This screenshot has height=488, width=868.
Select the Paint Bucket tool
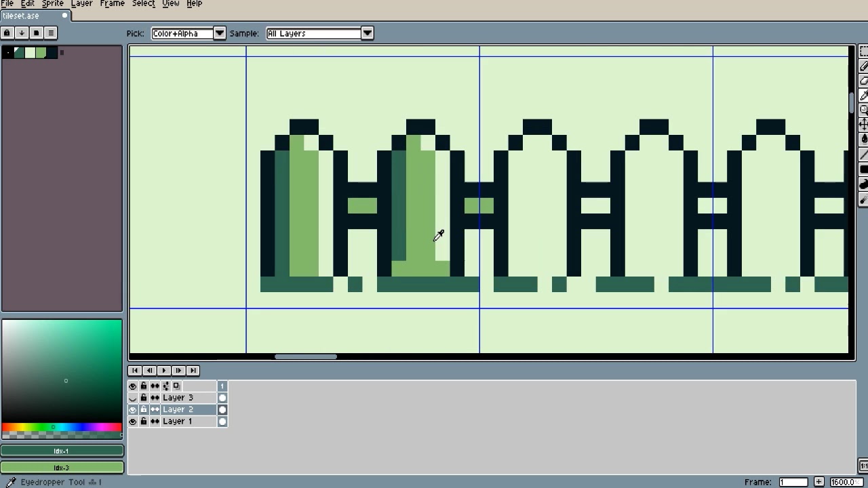tap(863, 140)
